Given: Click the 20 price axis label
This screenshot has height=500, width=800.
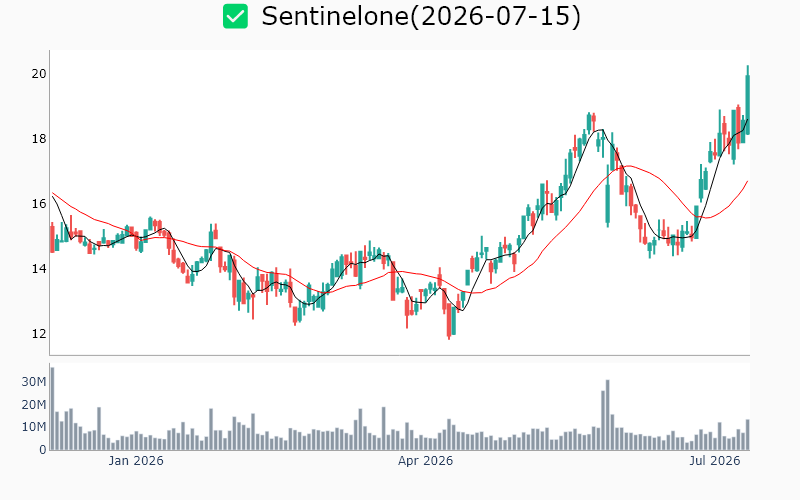Looking at the screenshot, I should 39,74.
